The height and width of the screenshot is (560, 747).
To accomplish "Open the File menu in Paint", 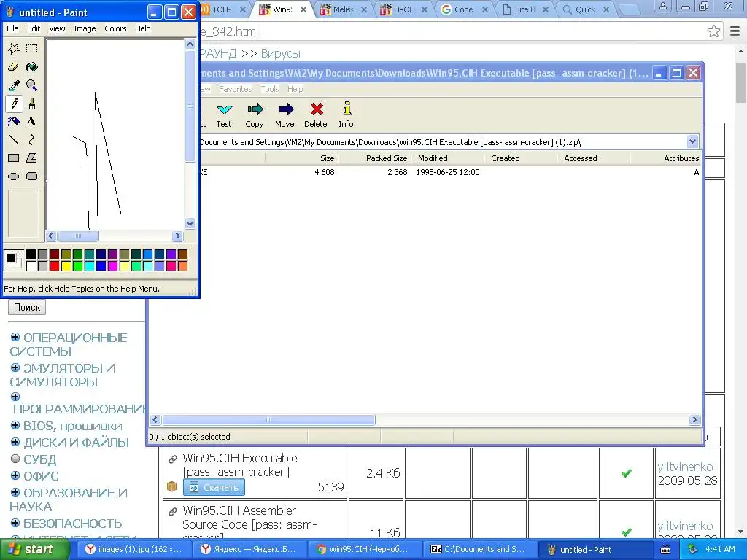I will [12, 28].
